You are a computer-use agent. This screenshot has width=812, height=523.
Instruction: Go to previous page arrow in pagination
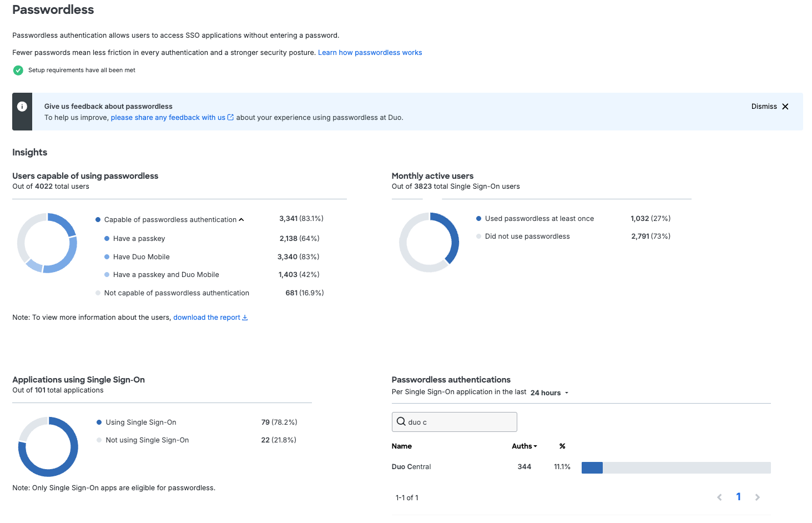(x=719, y=497)
